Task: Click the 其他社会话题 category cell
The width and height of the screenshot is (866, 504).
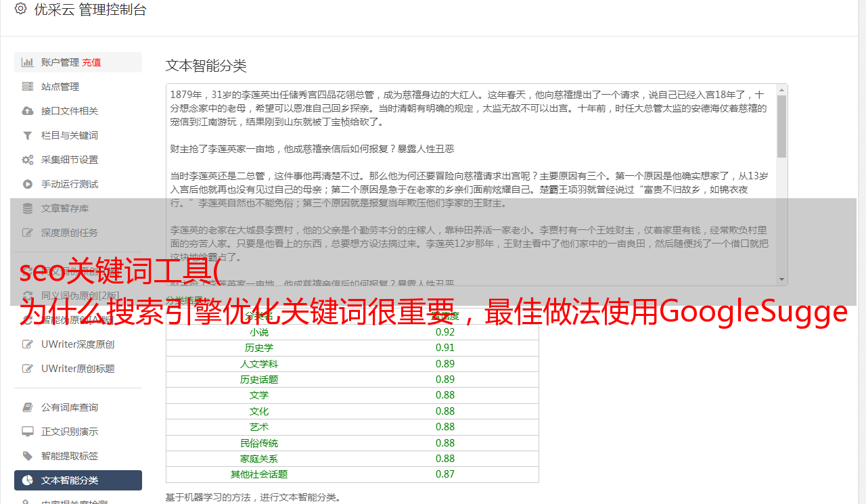Action: click(x=259, y=474)
